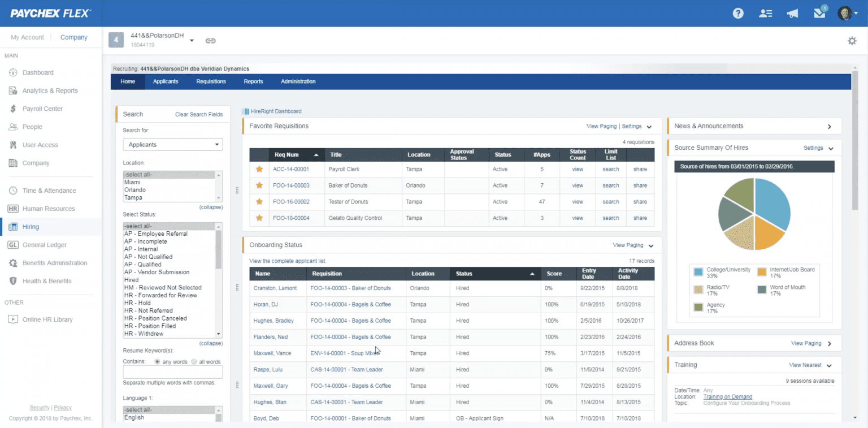Image resolution: width=868 pixels, height=428 pixels.
Task: Expand the company selector dropdown arrow
Action: (192, 41)
